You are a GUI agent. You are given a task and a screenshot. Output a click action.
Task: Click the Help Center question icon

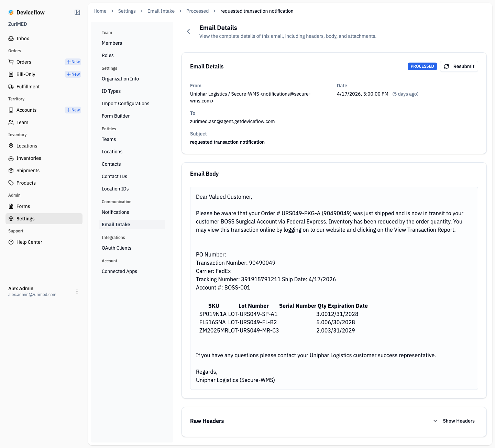click(11, 242)
